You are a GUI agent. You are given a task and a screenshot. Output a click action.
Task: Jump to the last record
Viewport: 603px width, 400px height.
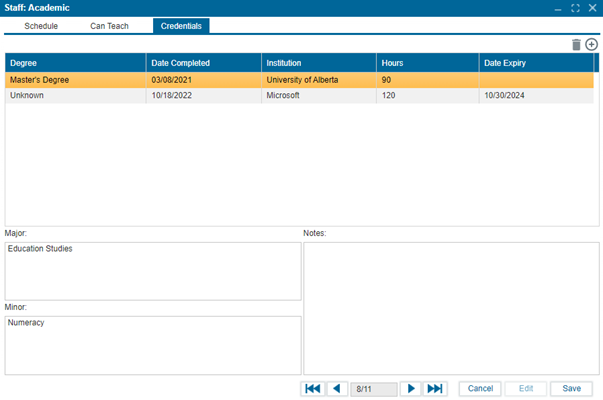(x=435, y=388)
